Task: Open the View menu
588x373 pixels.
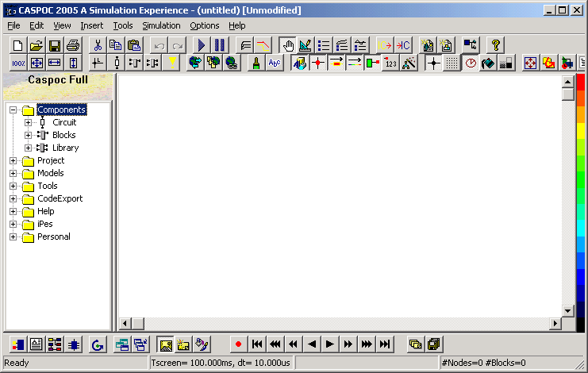Action: 62,25
